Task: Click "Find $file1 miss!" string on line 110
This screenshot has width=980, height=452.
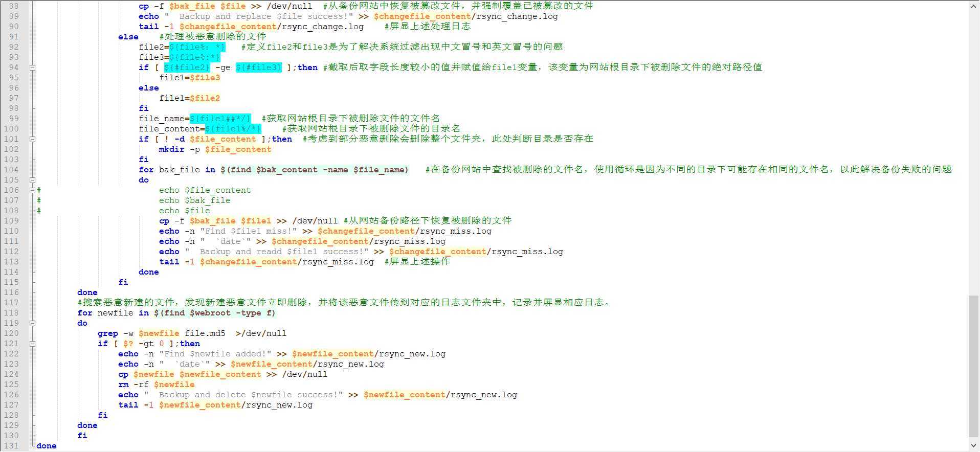Action: click(x=249, y=231)
